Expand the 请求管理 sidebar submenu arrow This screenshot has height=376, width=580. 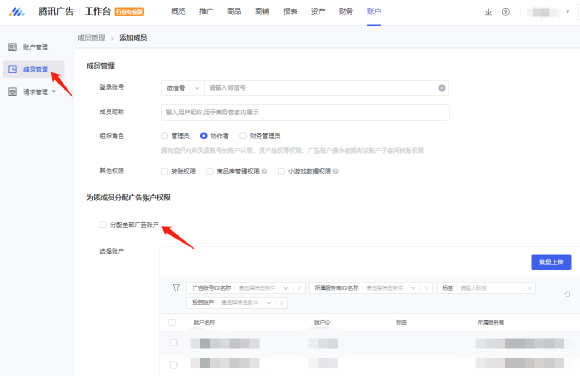[54, 91]
